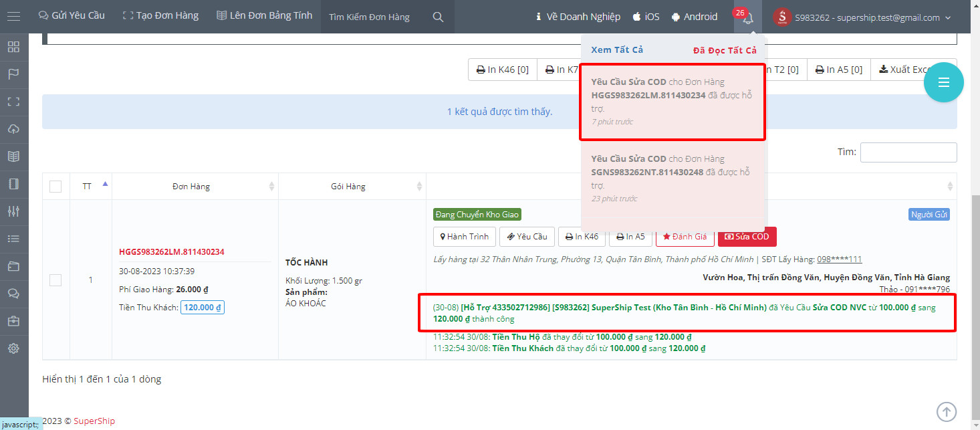Image resolution: width=980 pixels, height=430 pixels.
Task: Tick the checkbox for row 1
Action: point(55,280)
